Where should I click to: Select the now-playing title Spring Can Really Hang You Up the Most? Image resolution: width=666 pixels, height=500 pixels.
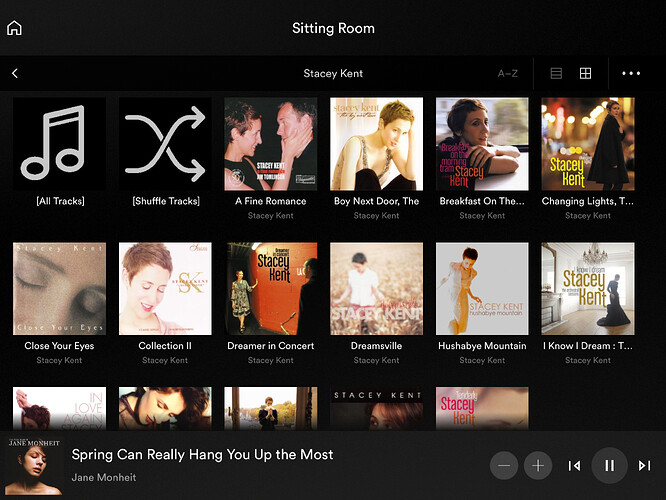click(202, 455)
